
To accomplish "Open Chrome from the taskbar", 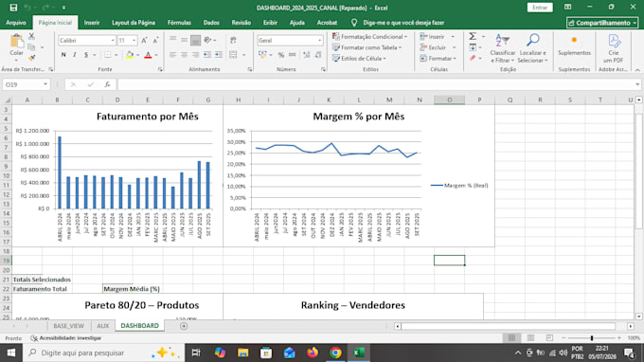I will pyautogui.click(x=335, y=353).
